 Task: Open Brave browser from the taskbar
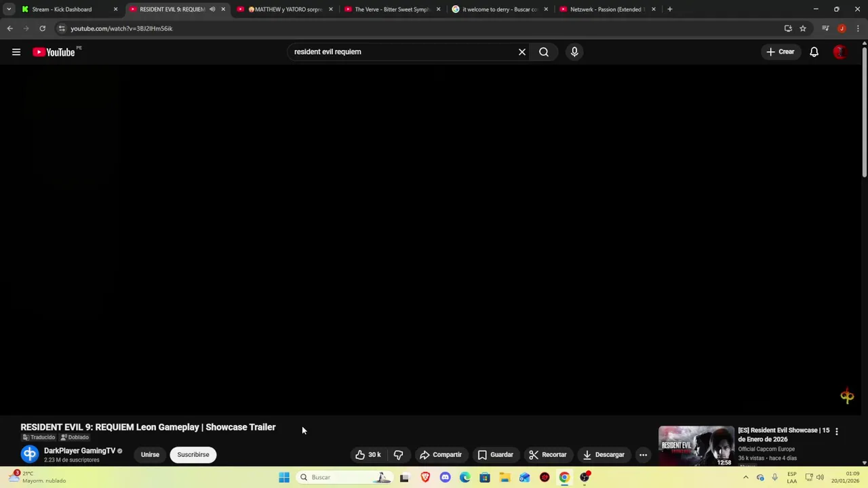[425, 477]
